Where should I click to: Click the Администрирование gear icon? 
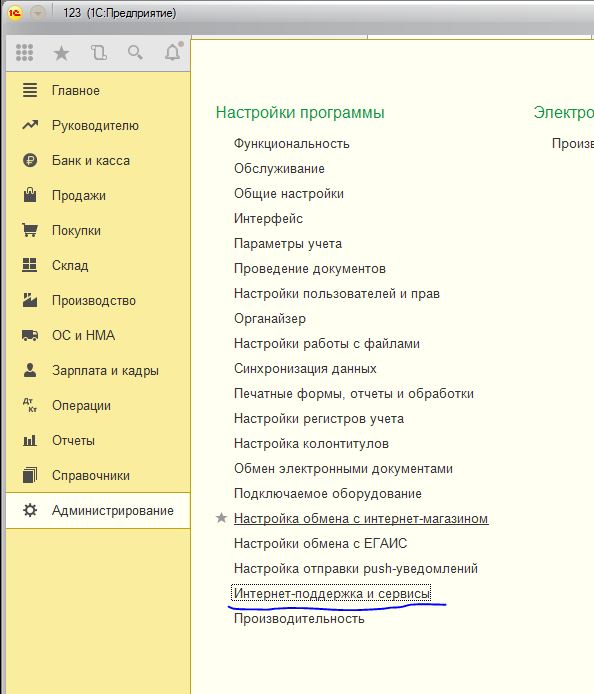pyautogui.click(x=30, y=510)
